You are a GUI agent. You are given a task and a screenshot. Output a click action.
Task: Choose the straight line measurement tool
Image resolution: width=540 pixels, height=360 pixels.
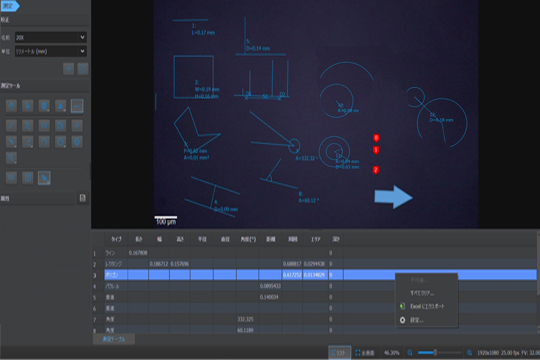pos(11,125)
